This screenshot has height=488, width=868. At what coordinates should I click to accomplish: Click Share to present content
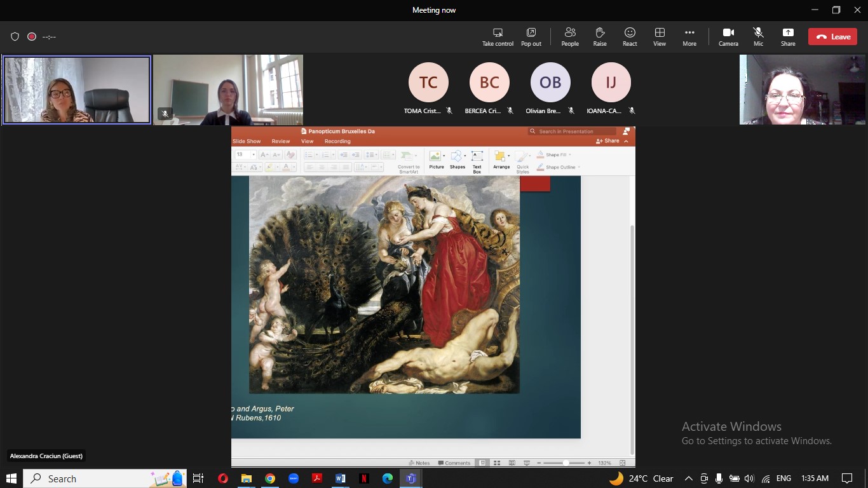coord(788,37)
